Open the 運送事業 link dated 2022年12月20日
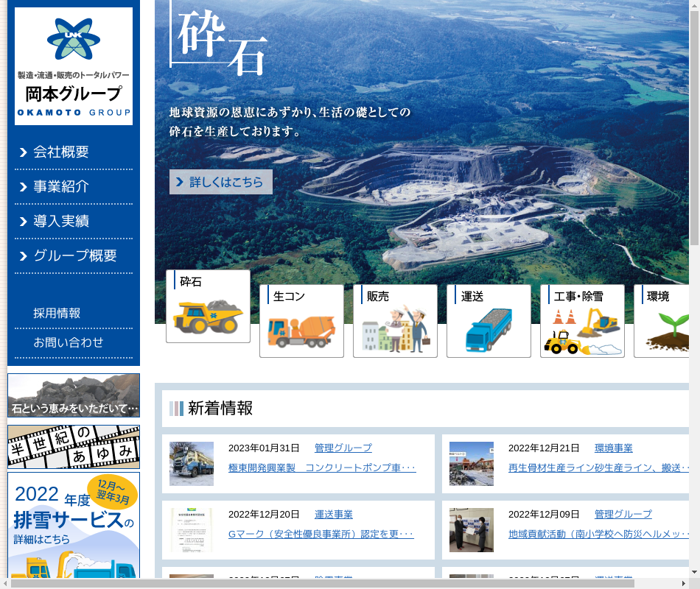This screenshot has height=589, width=700. pos(334,515)
